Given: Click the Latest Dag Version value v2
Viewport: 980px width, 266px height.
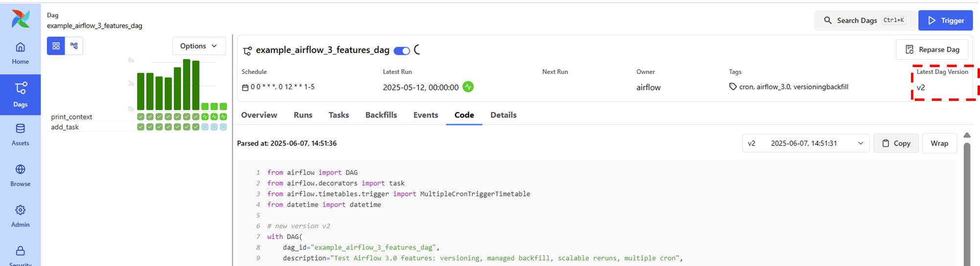Looking at the screenshot, I should click(x=921, y=87).
